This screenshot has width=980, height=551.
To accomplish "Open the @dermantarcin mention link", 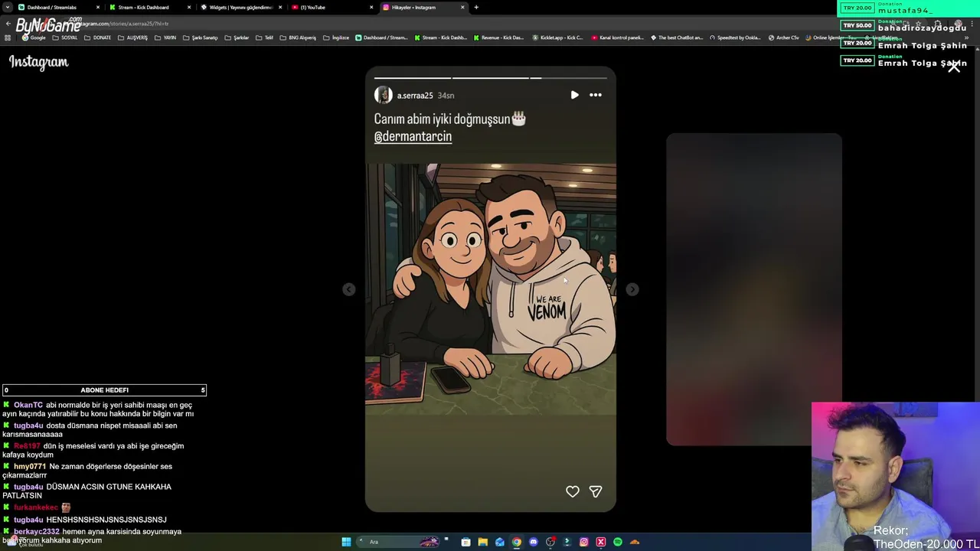I will pos(413,136).
